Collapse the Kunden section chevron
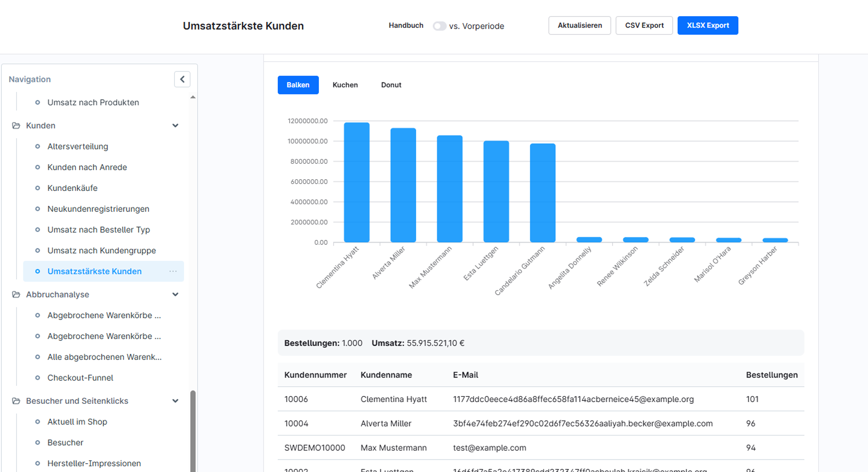 pos(175,125)
